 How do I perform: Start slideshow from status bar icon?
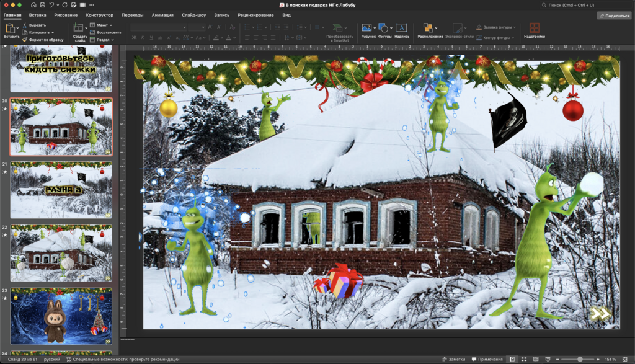pyautogui.click(x=548, y=359)
